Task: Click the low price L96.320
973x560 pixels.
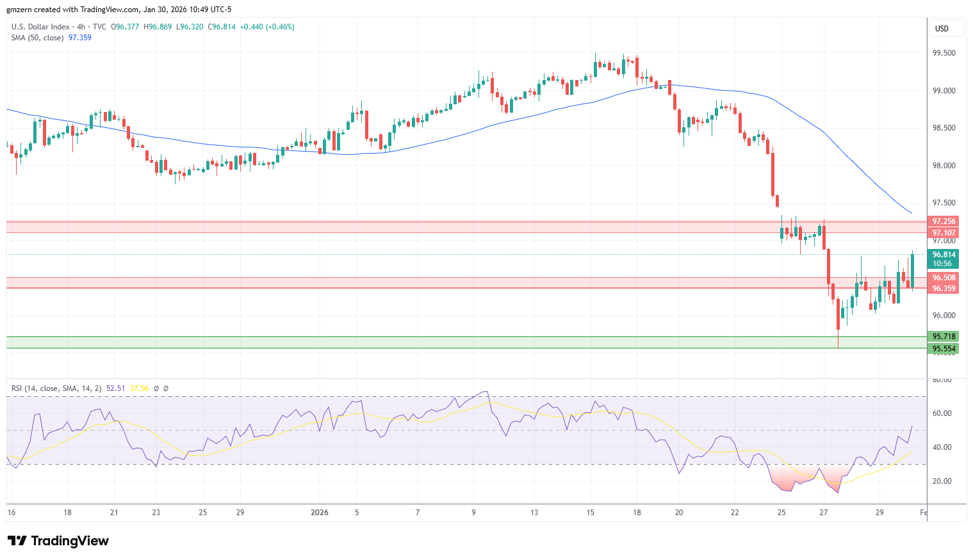Action: click(x=190, y=27)
